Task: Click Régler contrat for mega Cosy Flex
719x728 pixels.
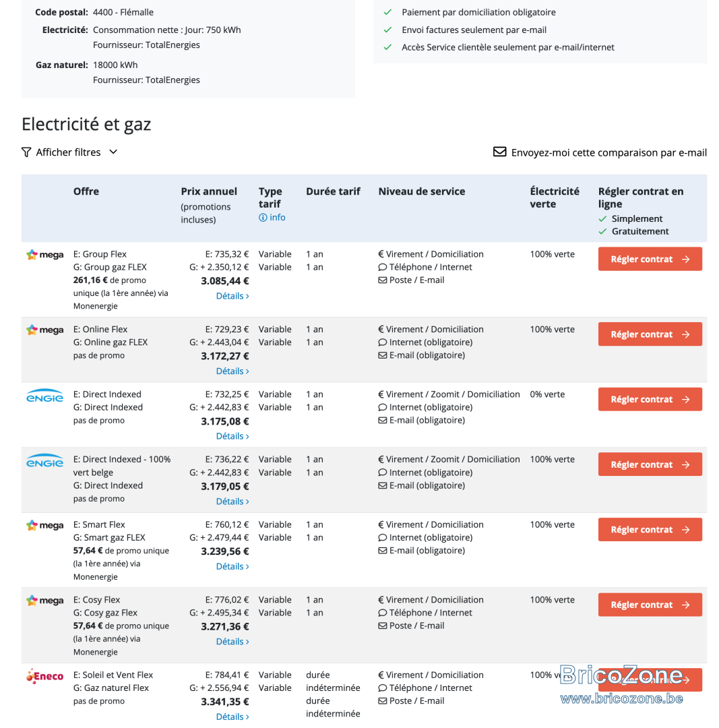Action: pos(650,605)
